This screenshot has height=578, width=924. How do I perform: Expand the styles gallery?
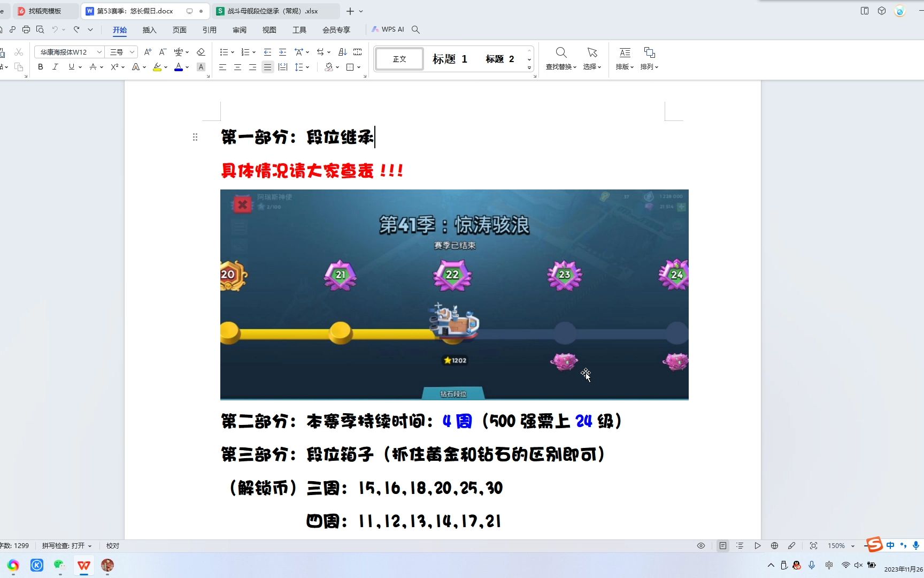pyautogui.click(x=529, y=67)
